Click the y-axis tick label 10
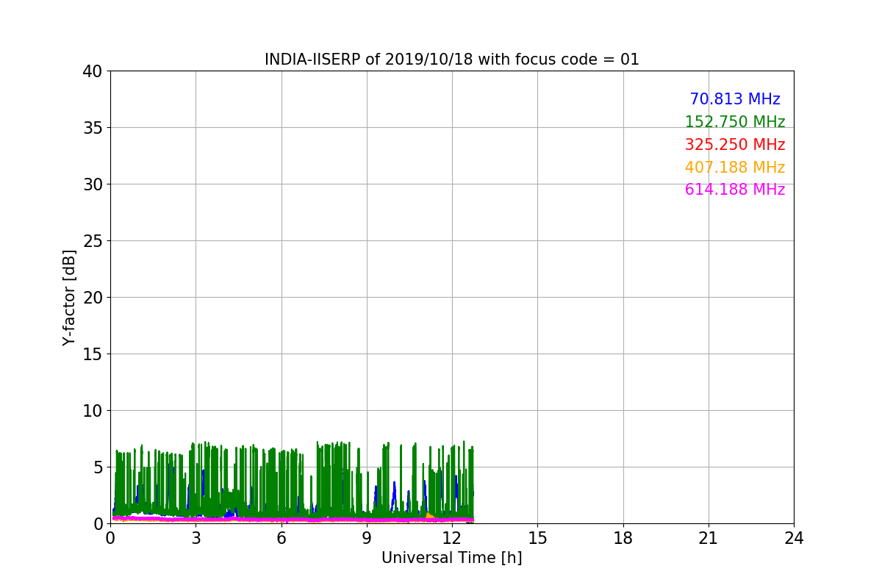Viewport: 882px width, 588px height. pyautogui.click(x=92, y=411)
